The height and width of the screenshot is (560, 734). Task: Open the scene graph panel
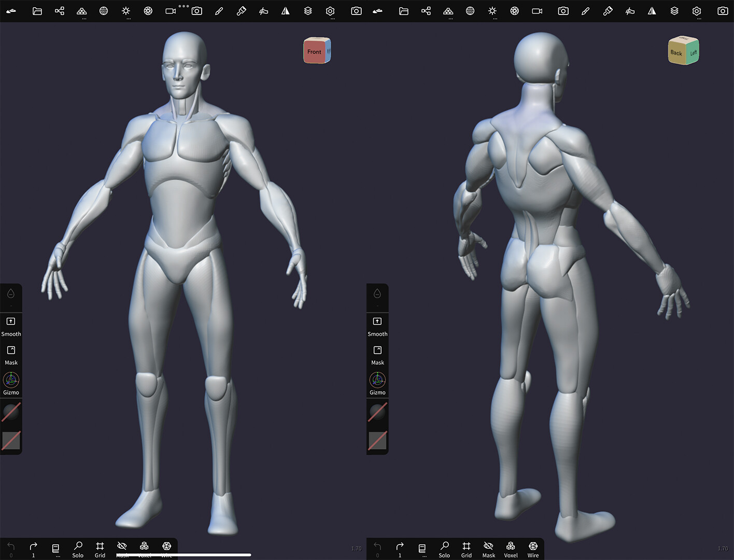click(59, 11)
